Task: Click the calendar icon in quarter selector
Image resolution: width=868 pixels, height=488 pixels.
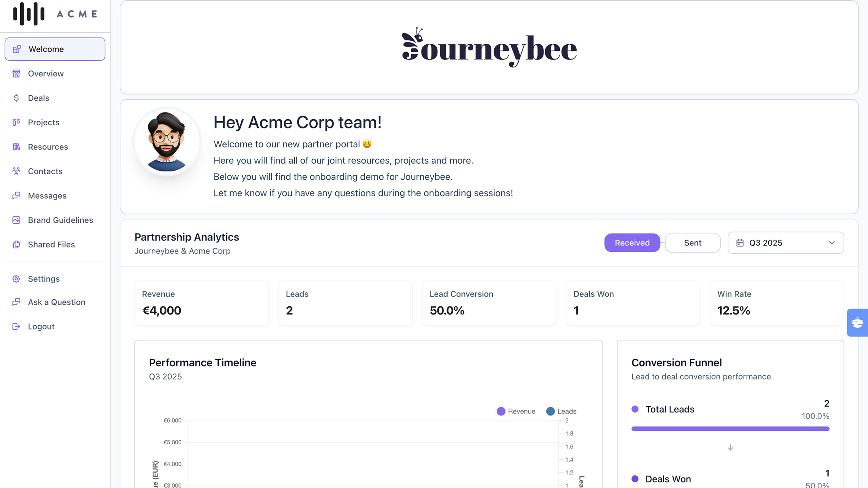Action: click(x=740, y=243)
